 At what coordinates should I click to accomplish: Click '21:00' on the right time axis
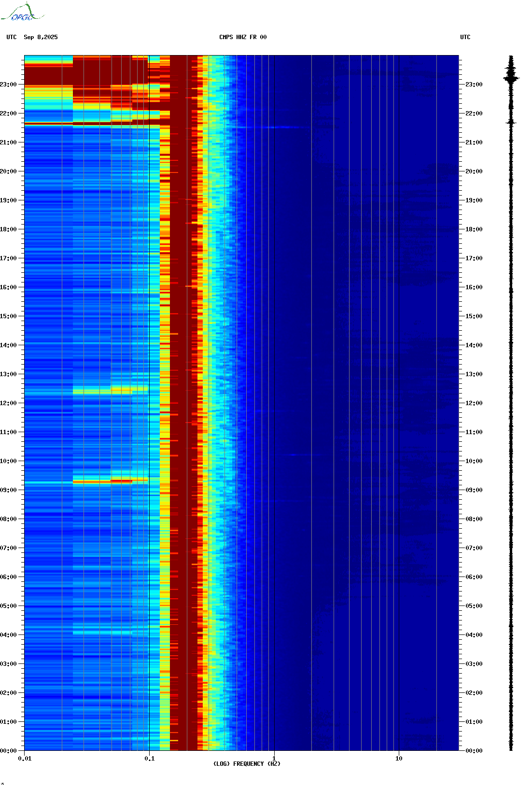pyautogui.click(x=474, y=142)
